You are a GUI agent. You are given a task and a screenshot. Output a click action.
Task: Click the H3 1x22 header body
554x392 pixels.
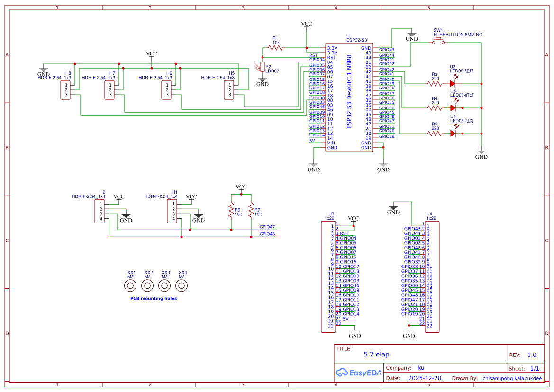tap(328, 276)
